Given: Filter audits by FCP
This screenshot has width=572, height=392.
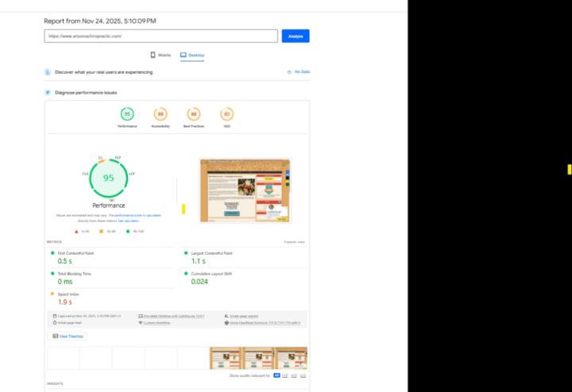Looking at the screenshot, I should point(285,375).
